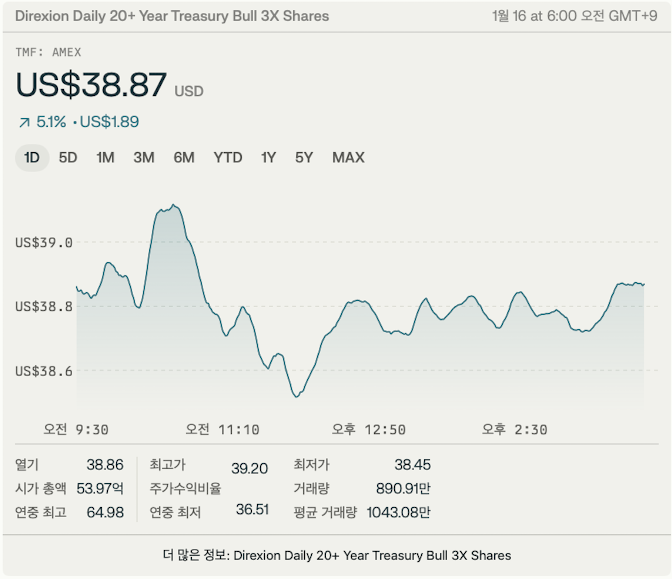Click the 열기 value 38.86
The width and height of the screenshot is (672, 579).
point(105,465)
